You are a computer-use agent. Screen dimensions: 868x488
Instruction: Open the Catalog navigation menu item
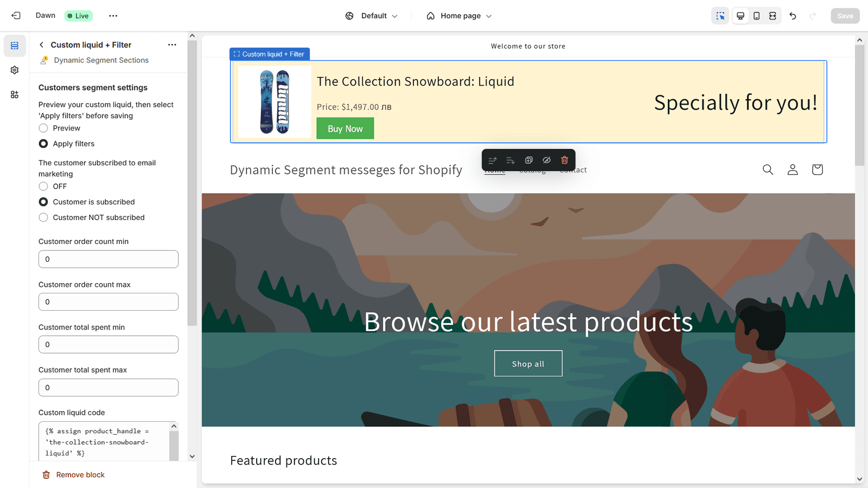tap(532, 170)
